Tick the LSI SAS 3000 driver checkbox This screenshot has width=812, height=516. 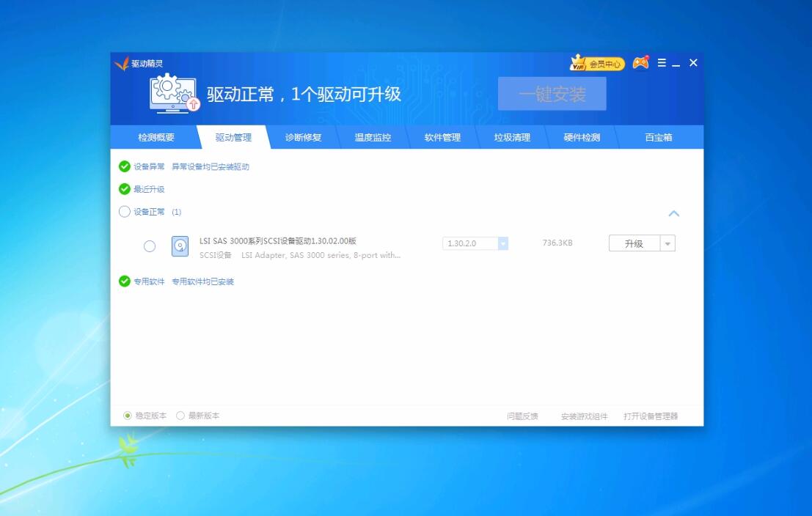(150, 246)
